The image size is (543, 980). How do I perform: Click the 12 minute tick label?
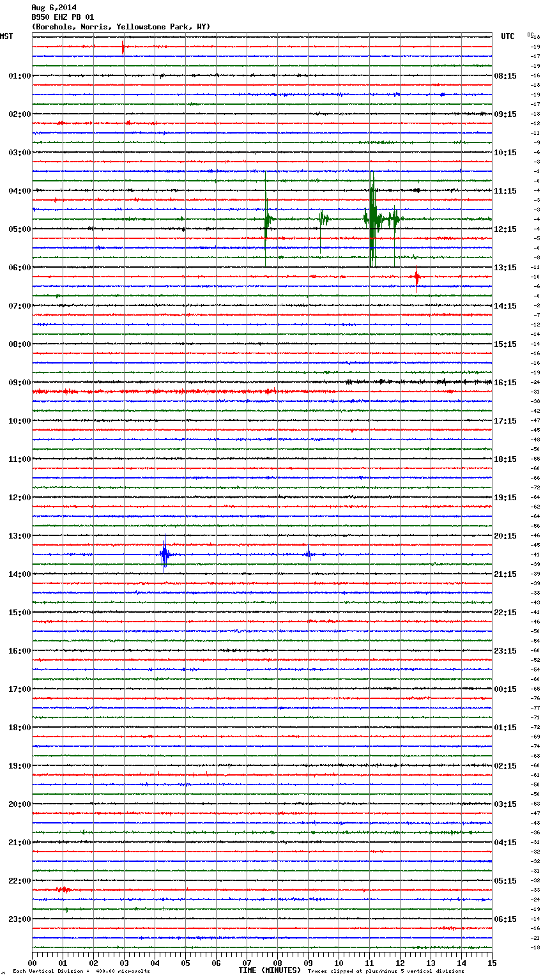point(400,963)
